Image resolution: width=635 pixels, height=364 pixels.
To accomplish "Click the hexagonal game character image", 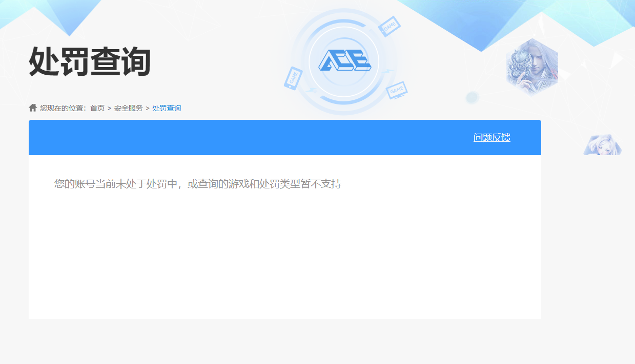I will click(531, 67).
